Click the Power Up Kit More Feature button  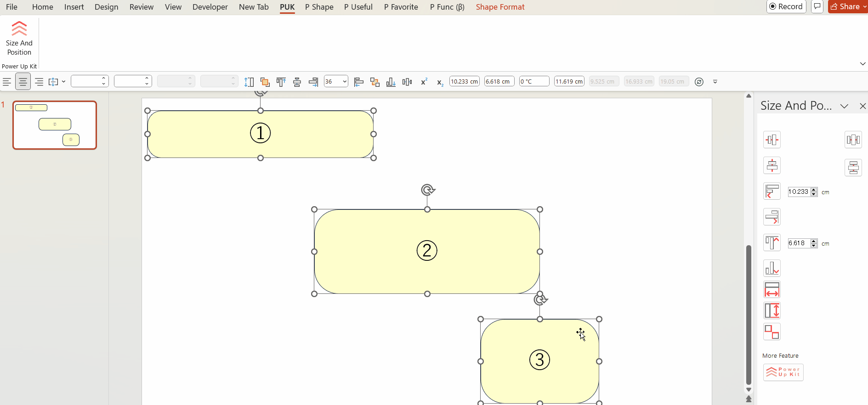click(783, 372)
